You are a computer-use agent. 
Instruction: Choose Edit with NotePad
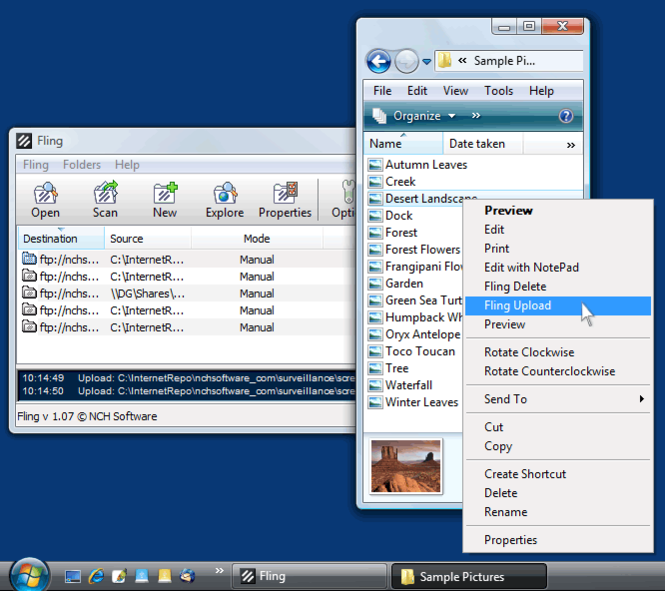pyautogui.click(x=558, y=268)
